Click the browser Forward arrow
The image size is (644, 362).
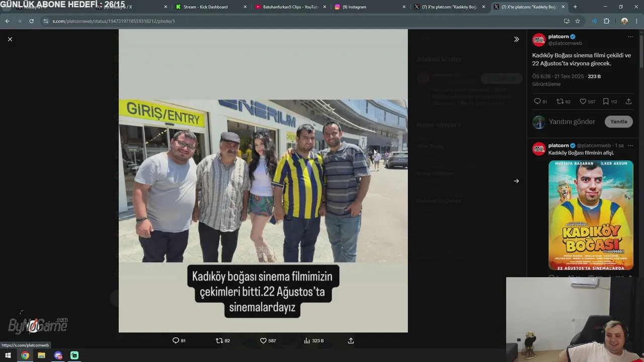(x=19, y=21)
